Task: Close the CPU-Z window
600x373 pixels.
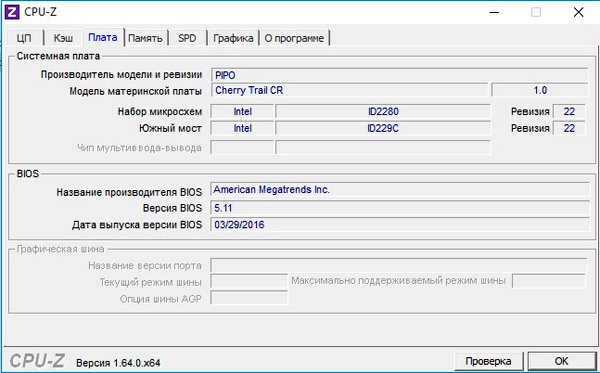Action: click(578, 13)
